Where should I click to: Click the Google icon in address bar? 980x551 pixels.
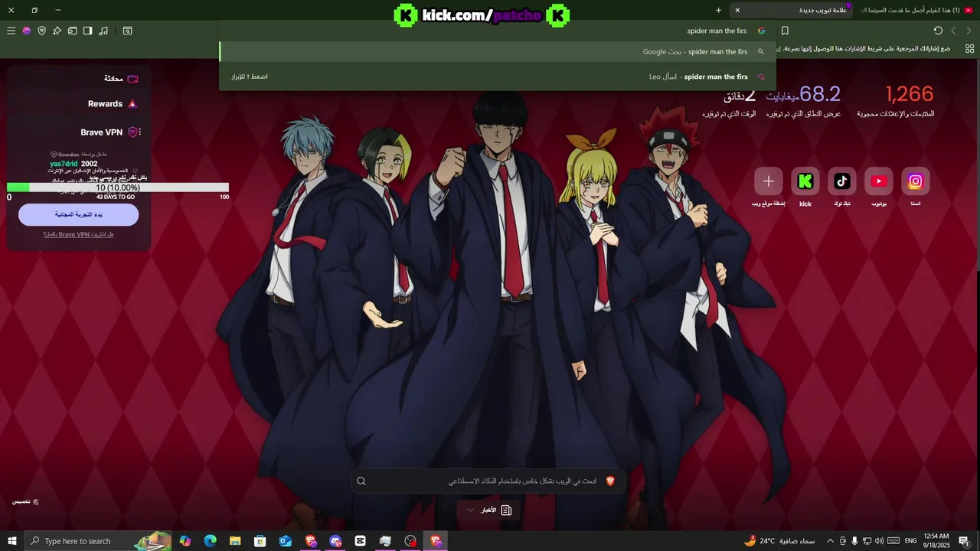coord(761,31)
